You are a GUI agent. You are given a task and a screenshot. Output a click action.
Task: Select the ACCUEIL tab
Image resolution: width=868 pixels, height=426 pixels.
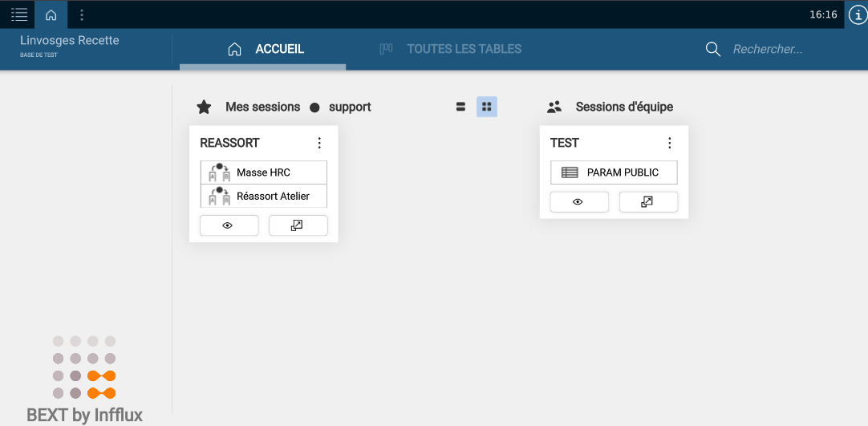point(265,49)
